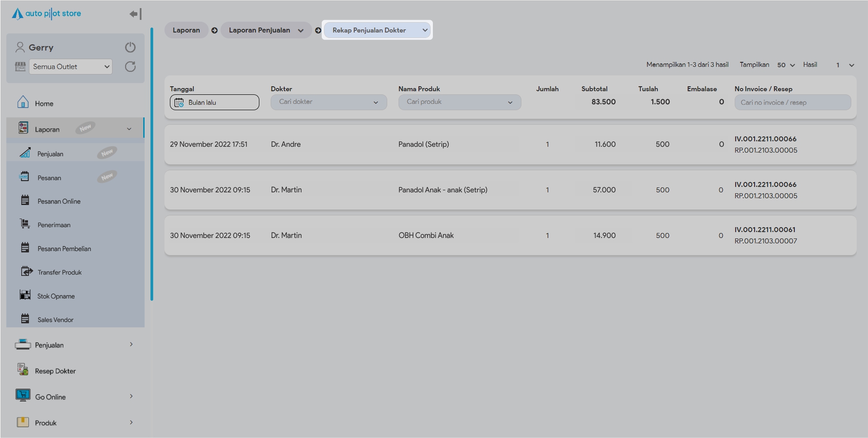
Task: Open the Bulan lalu date filter
Action: tap(214, 103)
